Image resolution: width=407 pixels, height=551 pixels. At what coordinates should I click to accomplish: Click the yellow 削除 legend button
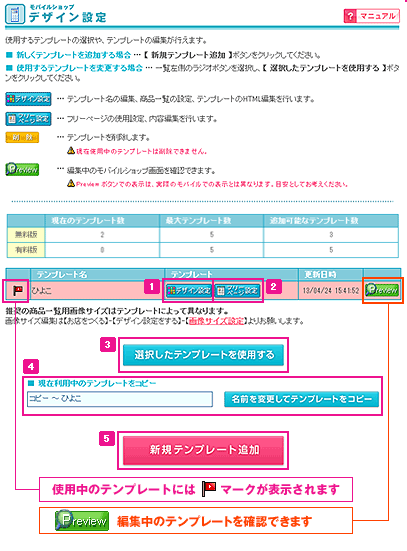coord(22,137)
